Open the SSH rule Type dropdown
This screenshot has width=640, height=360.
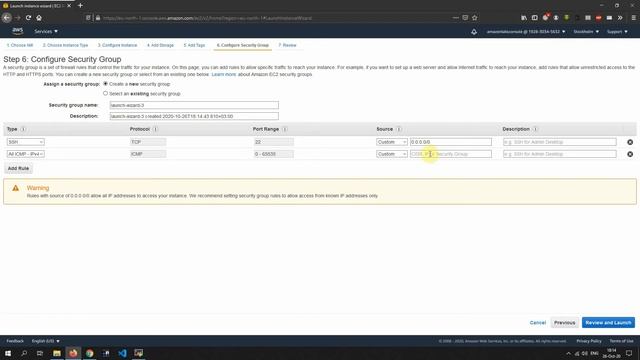tap(26, 142)
